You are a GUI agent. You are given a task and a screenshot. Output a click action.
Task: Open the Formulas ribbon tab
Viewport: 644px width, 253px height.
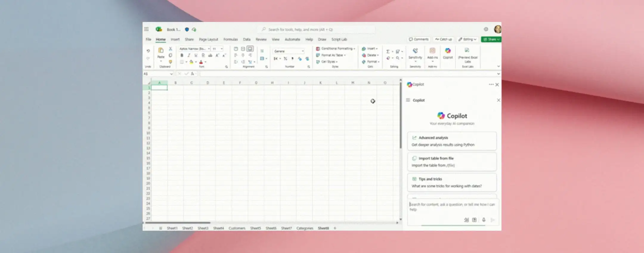pos(230,39)
